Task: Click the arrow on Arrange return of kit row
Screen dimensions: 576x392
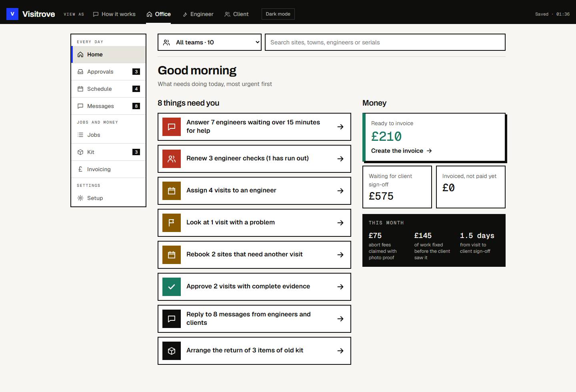Action: coord(340,351)
